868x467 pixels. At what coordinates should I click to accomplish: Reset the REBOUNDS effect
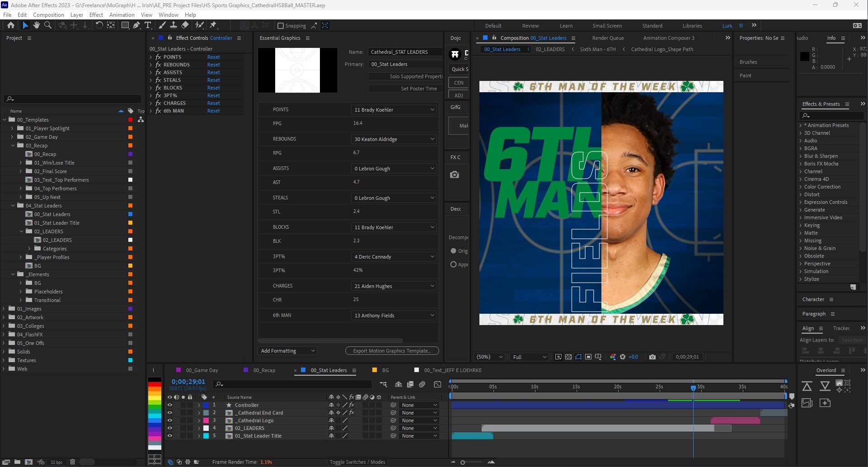pyautogui.click(x=213, y=65)
